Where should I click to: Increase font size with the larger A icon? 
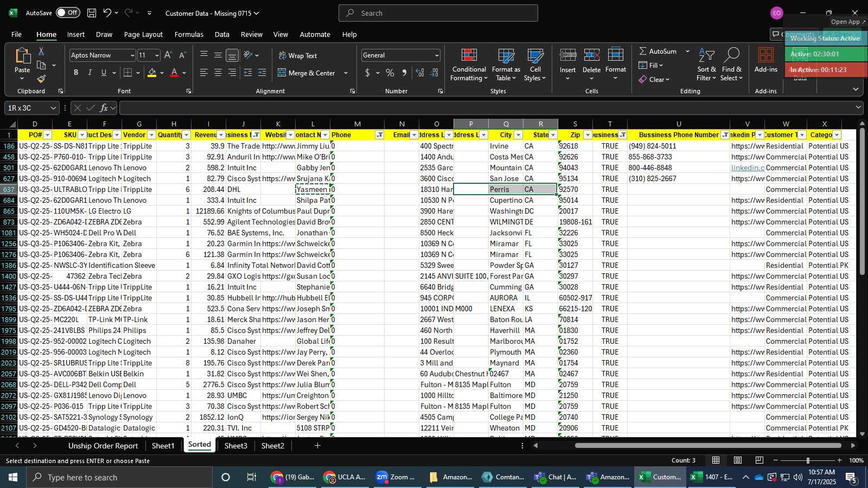[168, 55]
